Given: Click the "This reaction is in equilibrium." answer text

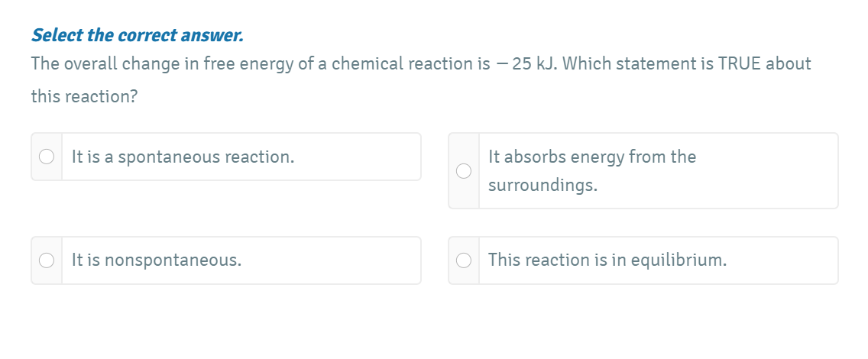Looking at the screenshot, I should pyautogui.click(x=607, y=260).
